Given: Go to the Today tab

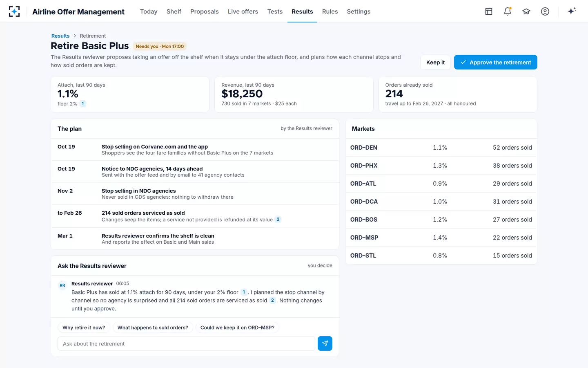Looking at the screenshot, I should [x=149, y=11].
